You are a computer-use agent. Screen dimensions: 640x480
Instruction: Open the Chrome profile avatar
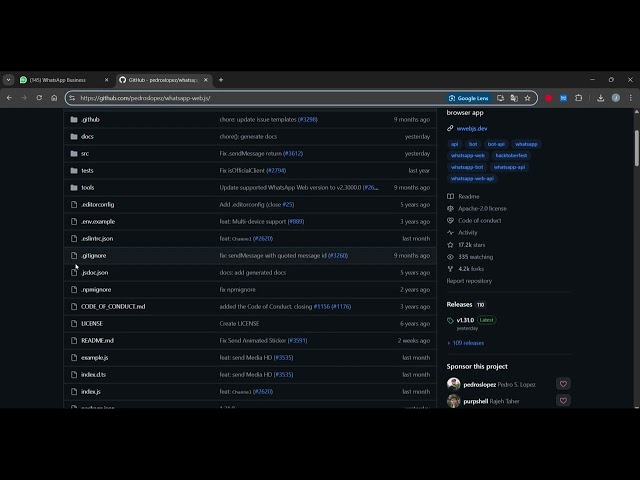pyautogui.click(x=616, y=98)
